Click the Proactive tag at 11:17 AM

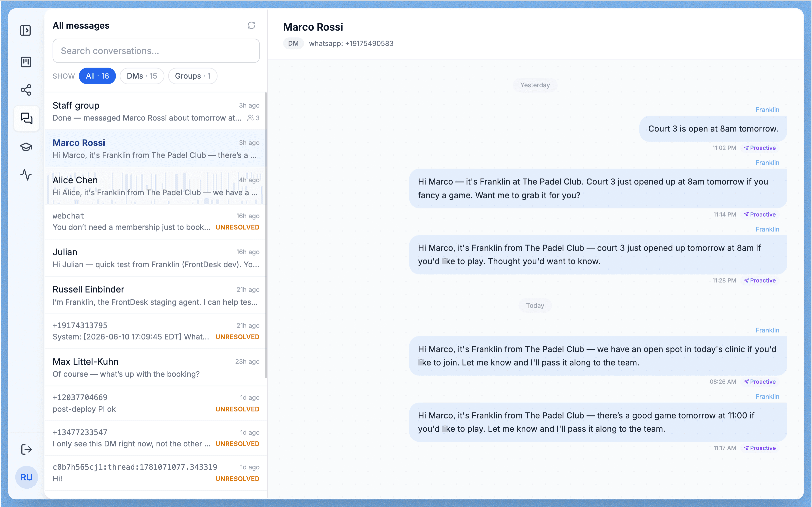[760, 448]
